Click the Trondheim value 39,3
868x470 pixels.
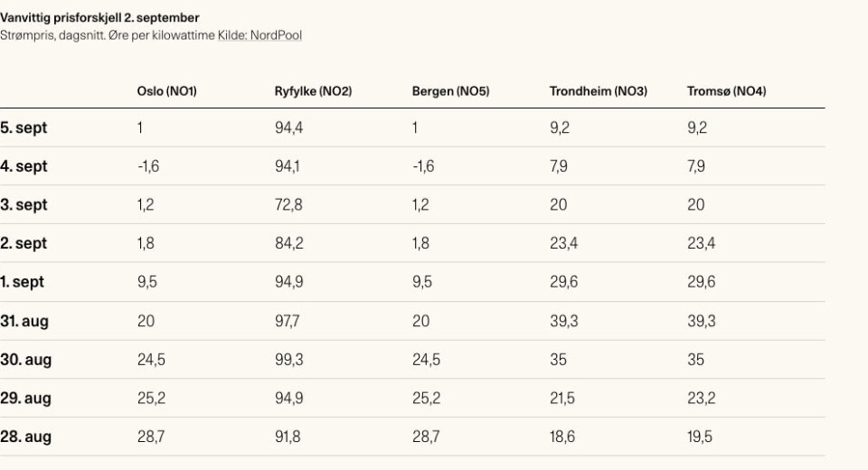[x=563, y=321]
